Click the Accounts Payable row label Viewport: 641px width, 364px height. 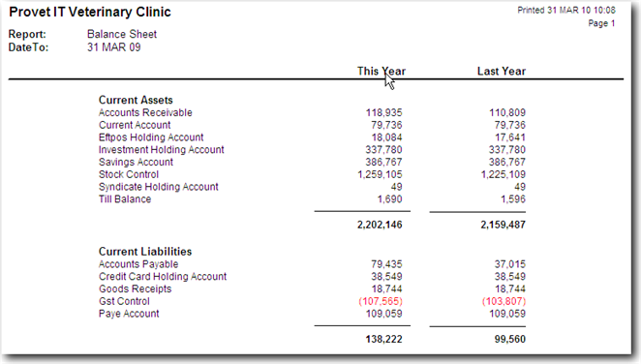tap(138, 264)
